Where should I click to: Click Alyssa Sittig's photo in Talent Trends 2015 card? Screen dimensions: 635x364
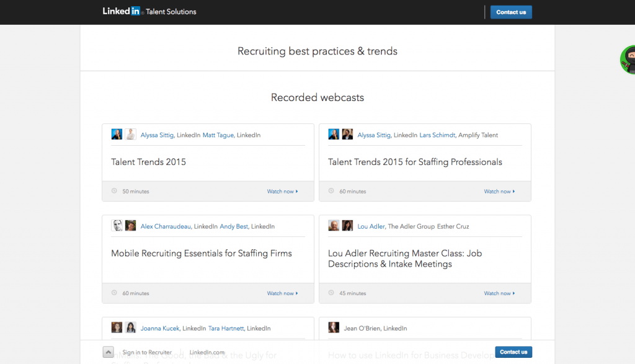tap(117, 135)
